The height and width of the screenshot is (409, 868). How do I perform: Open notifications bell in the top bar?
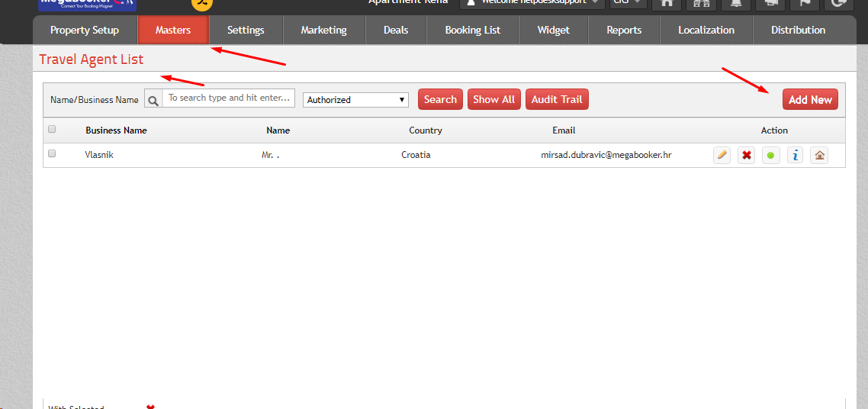click(736, 3)
